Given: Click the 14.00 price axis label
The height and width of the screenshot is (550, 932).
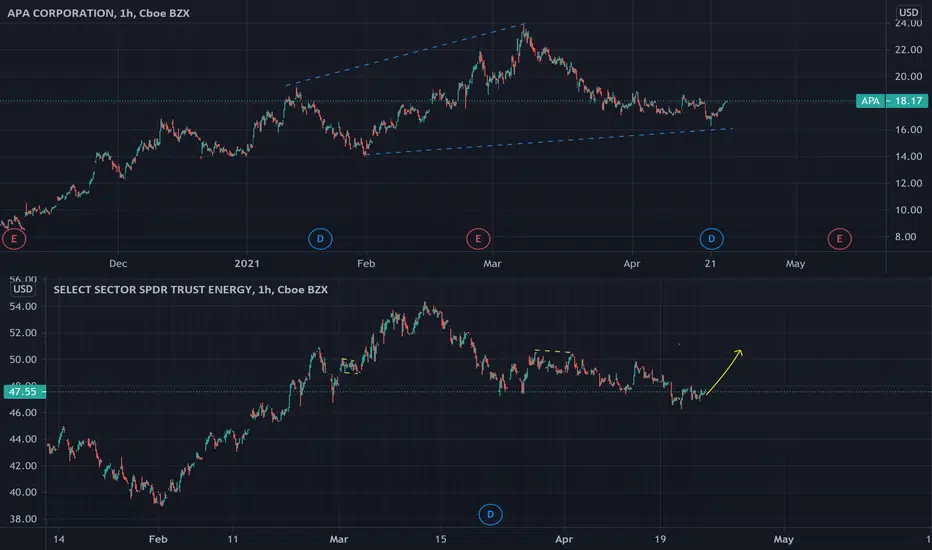Looking at the screenshot, I should point(908,156).
